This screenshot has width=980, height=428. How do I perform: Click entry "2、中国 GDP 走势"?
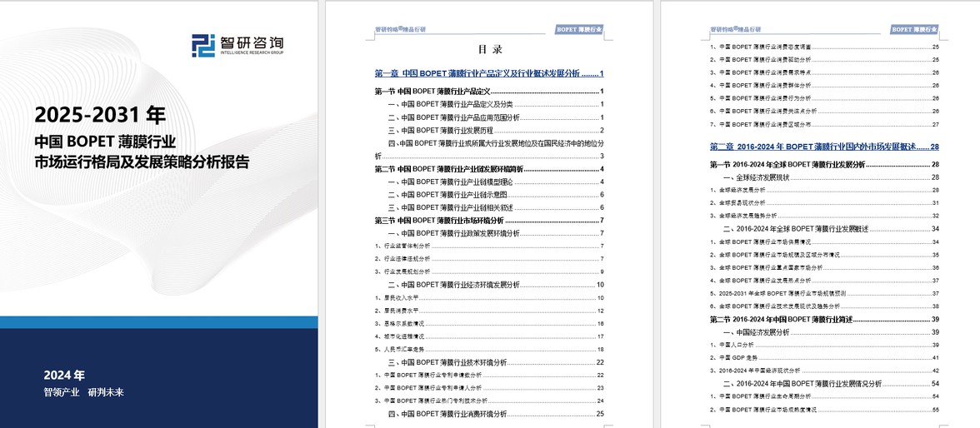tap(824, 358)
